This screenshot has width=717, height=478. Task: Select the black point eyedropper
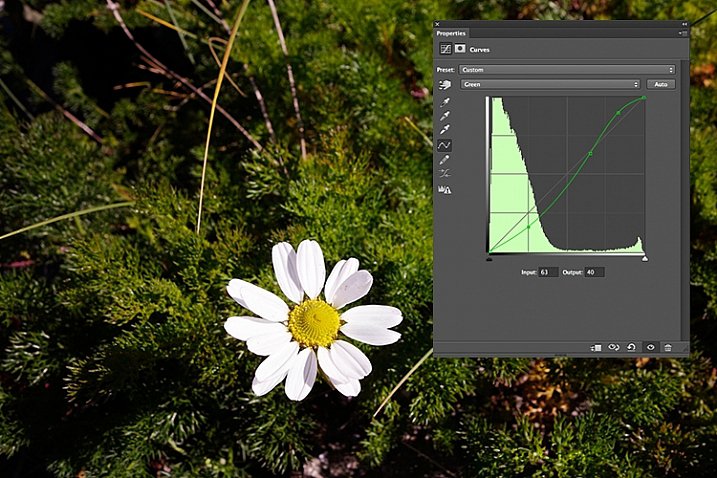coord(445,102)
